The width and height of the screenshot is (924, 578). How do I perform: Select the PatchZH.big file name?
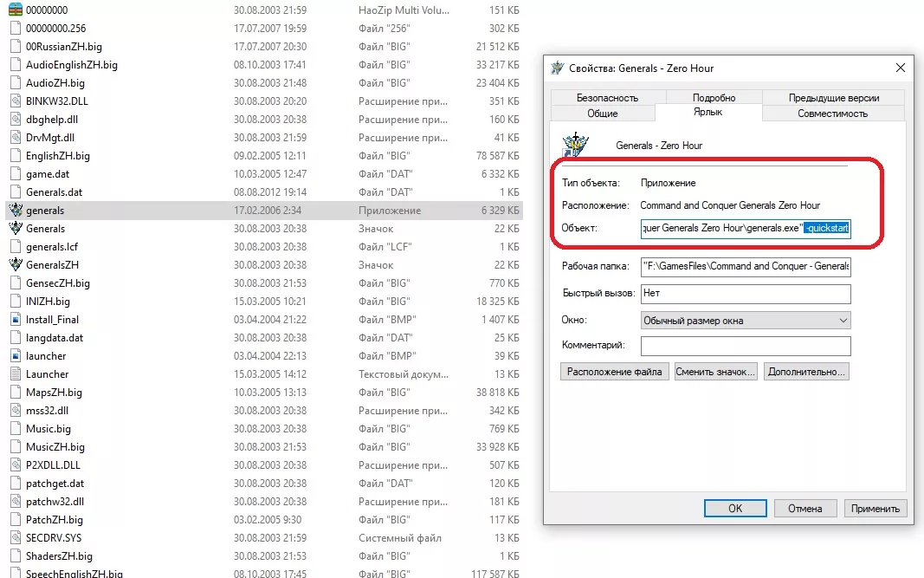(55, 520)
